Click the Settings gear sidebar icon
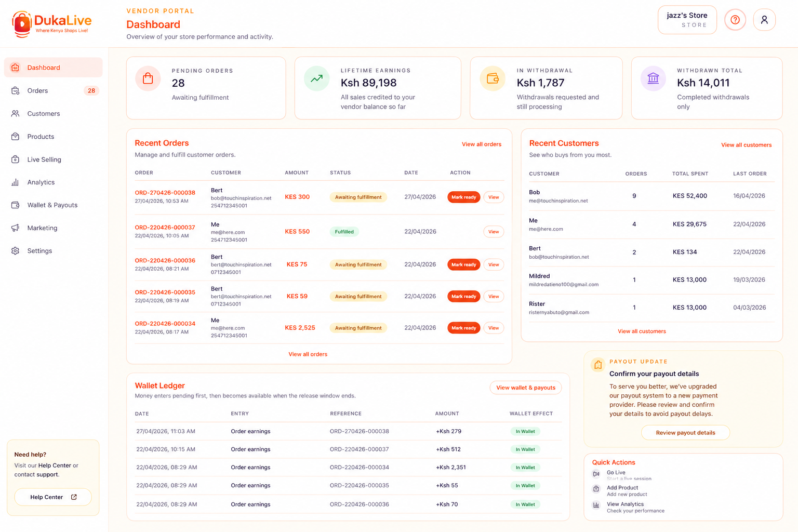The image size is (798, 532). coord(16,251)
